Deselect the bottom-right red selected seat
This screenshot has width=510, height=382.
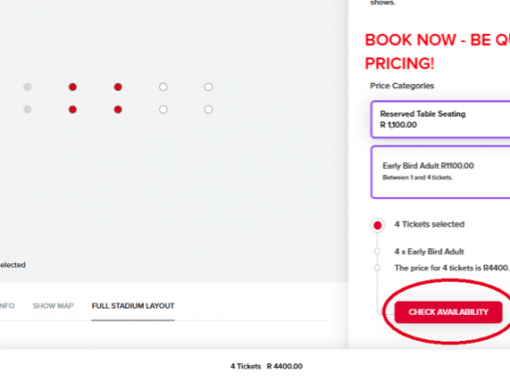tap(118, 109)
